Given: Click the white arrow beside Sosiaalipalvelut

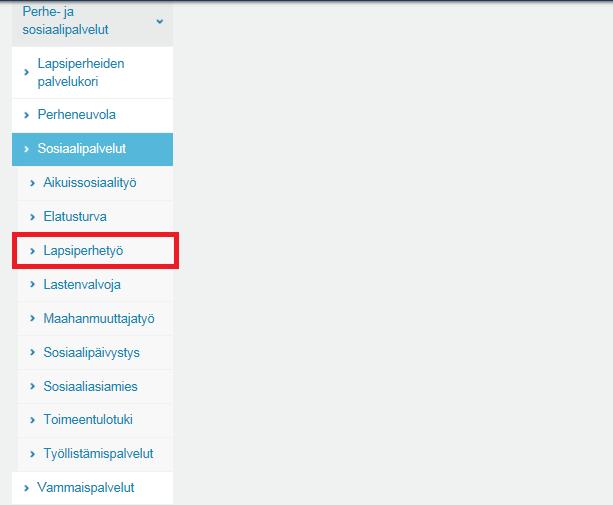Looking at the screenshot, I should [27, 149].
